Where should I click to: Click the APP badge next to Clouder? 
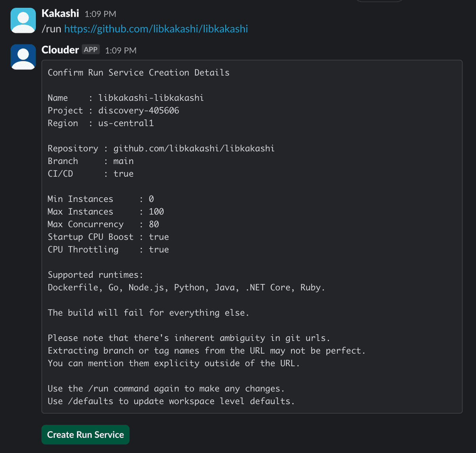pos(91,50)
